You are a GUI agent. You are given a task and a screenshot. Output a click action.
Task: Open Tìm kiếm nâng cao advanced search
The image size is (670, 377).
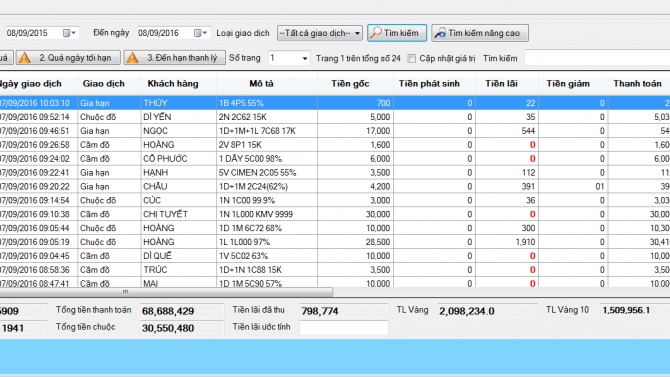point(480,33)
